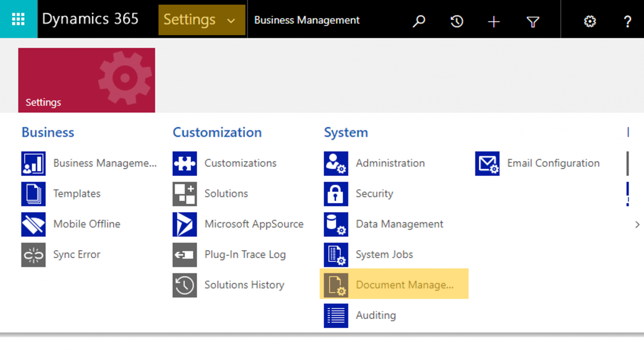Viewport: 644px width, 350px height.
Task: Select the Solutions icon
Action: tap(226, 194)
